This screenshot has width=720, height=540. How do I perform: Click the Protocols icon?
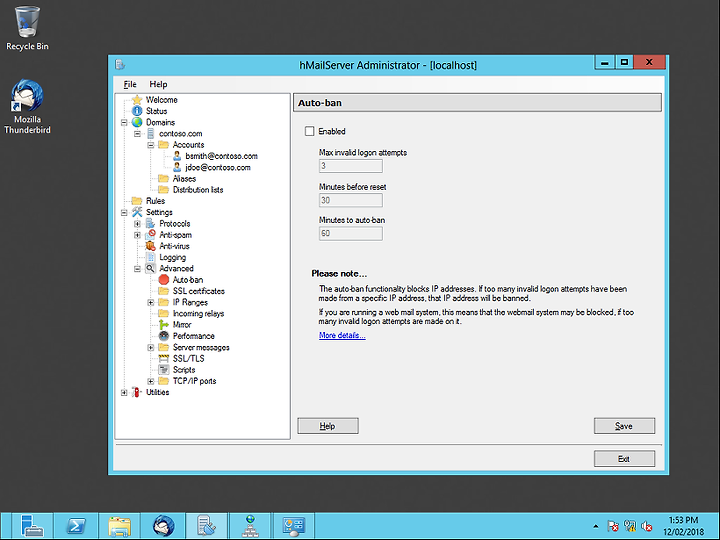point(150,224)
